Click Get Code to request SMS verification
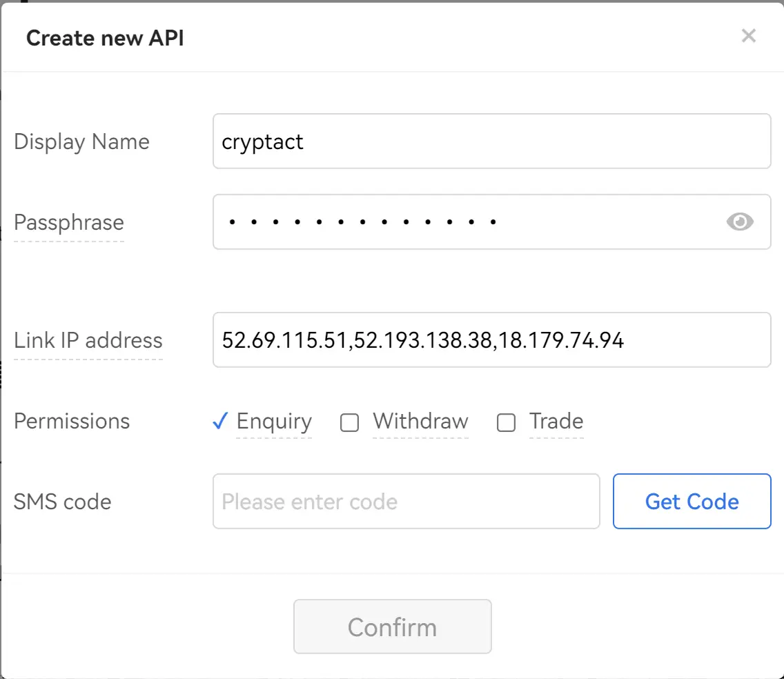784x679 pixels. [x=692, y=502]
